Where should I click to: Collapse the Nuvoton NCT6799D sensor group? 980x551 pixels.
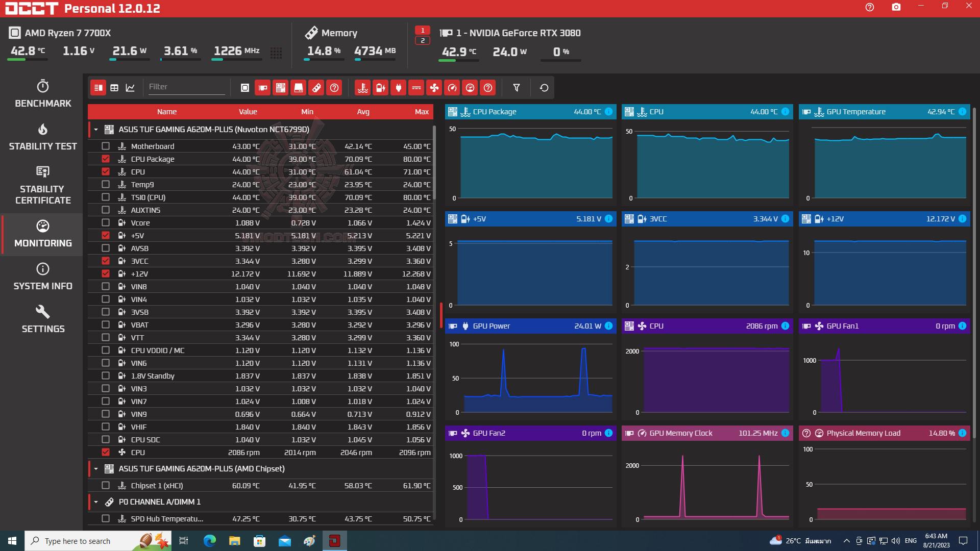coord(96,130)
